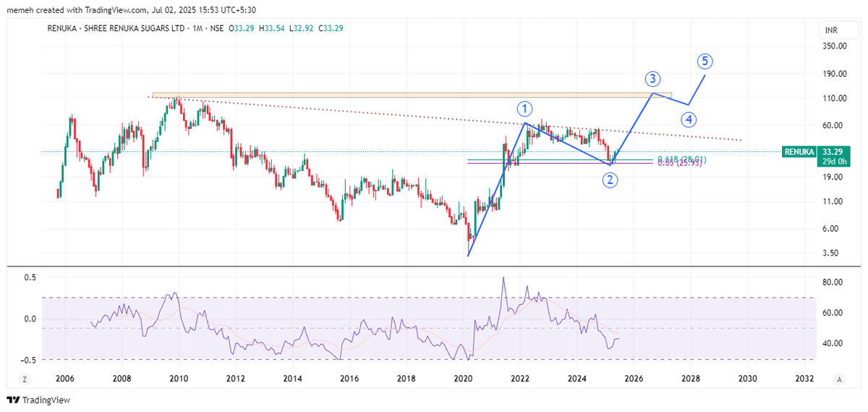Image resolution: width=868 pixels, height=412 pixels.
Task: Select the circled wave 5 label
Action: click(x=705, y=61)
